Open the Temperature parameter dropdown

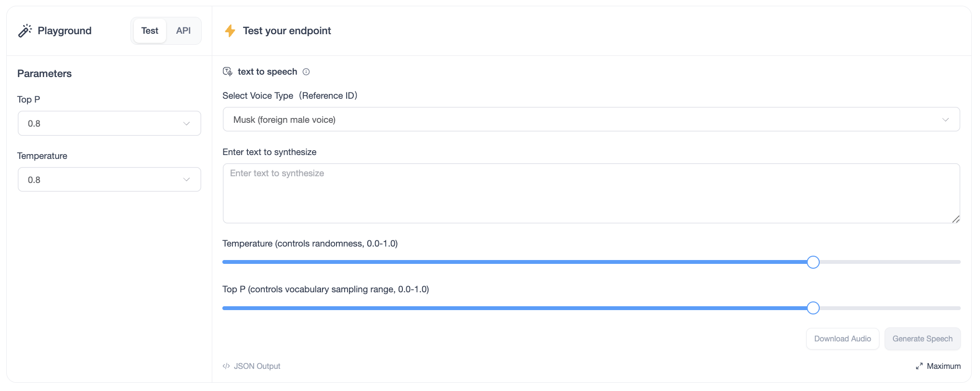(109, 180)
